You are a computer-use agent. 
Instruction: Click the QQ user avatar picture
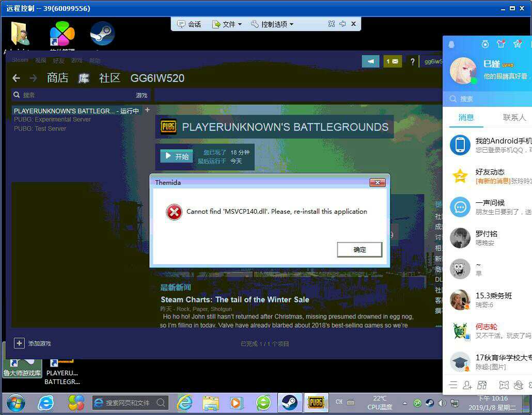tap(463, 71)
